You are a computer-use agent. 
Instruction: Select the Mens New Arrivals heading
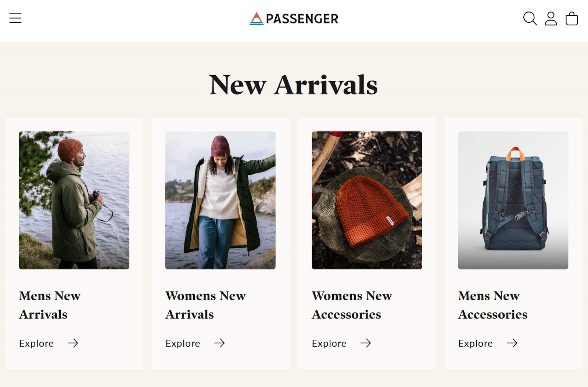(50, 305)
